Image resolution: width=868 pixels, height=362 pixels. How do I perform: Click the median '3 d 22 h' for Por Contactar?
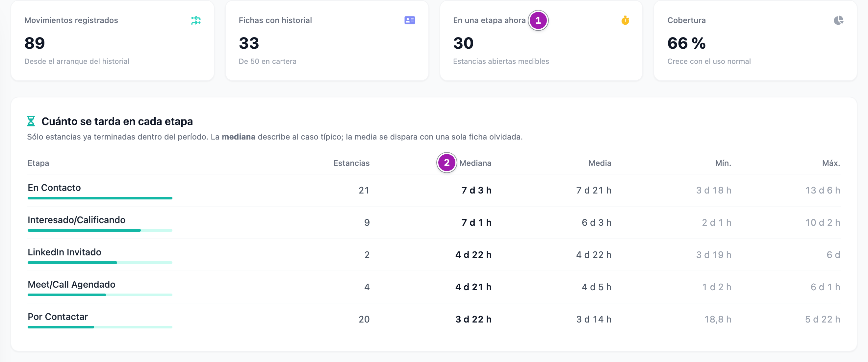(473, 320)
